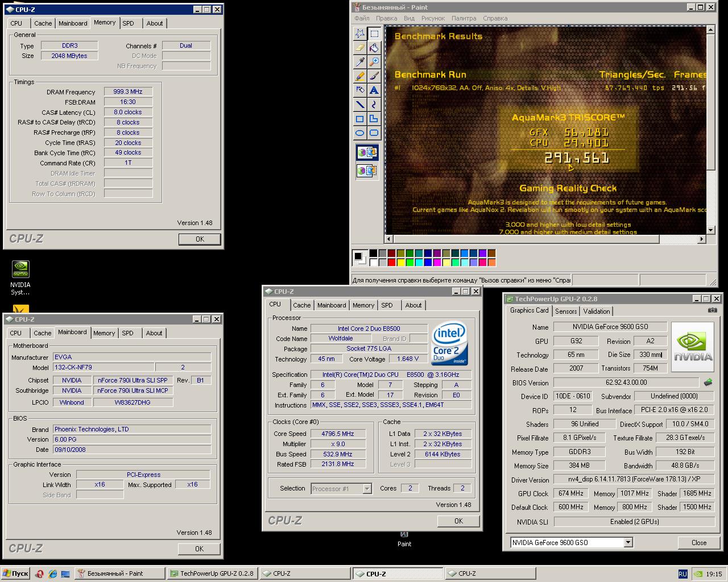Select the rectangular Select tool in Paint
Image resolution: width=728 pixels, height=582 pixels.
point(374,33)
